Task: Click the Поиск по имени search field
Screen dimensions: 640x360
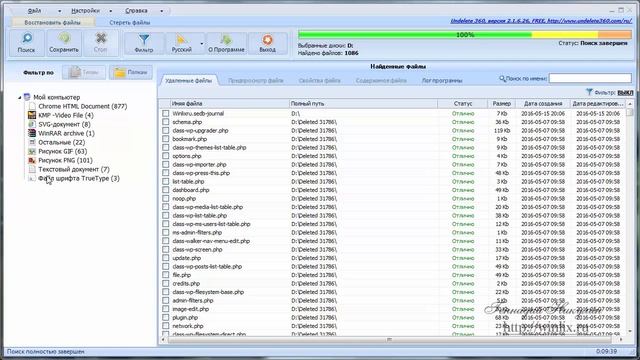Action: tap(590, 78)
